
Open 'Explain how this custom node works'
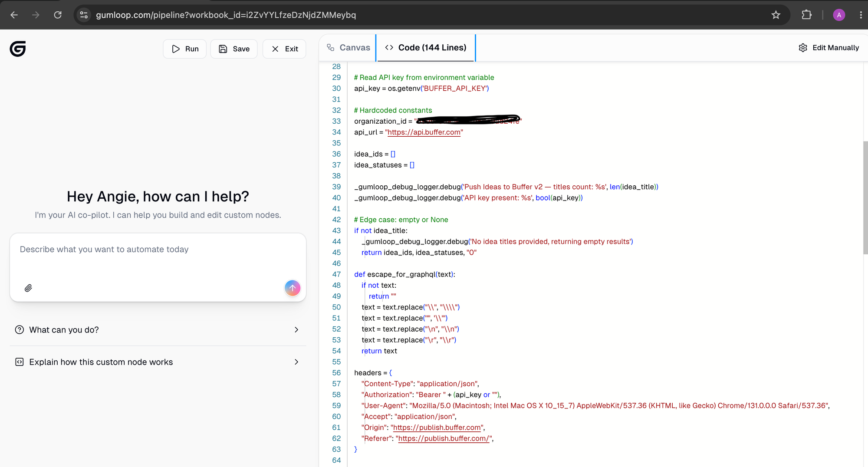point(158,362)
